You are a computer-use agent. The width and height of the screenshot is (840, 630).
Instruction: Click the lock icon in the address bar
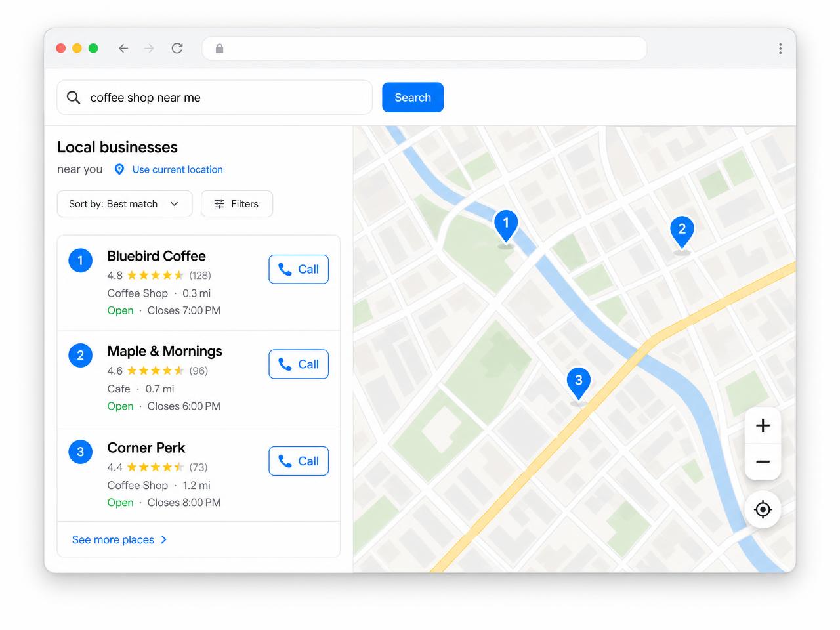point(219,49)
